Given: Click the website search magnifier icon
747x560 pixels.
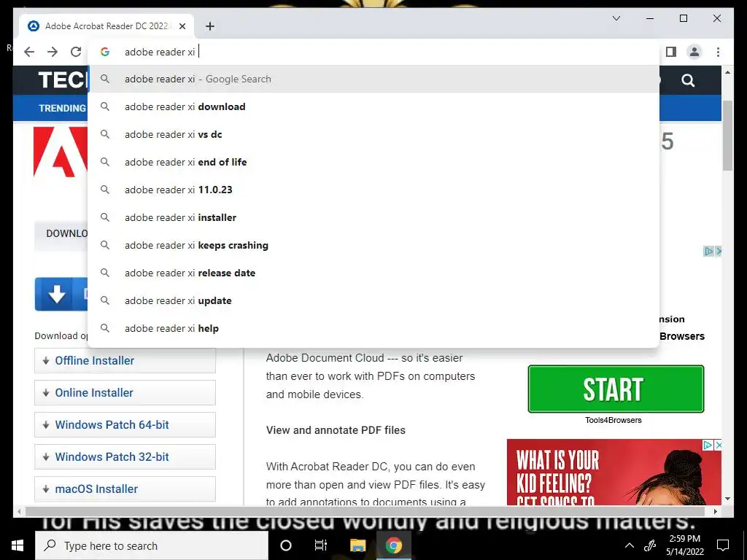Looking at the screenshot, I should tap(688, 80).
